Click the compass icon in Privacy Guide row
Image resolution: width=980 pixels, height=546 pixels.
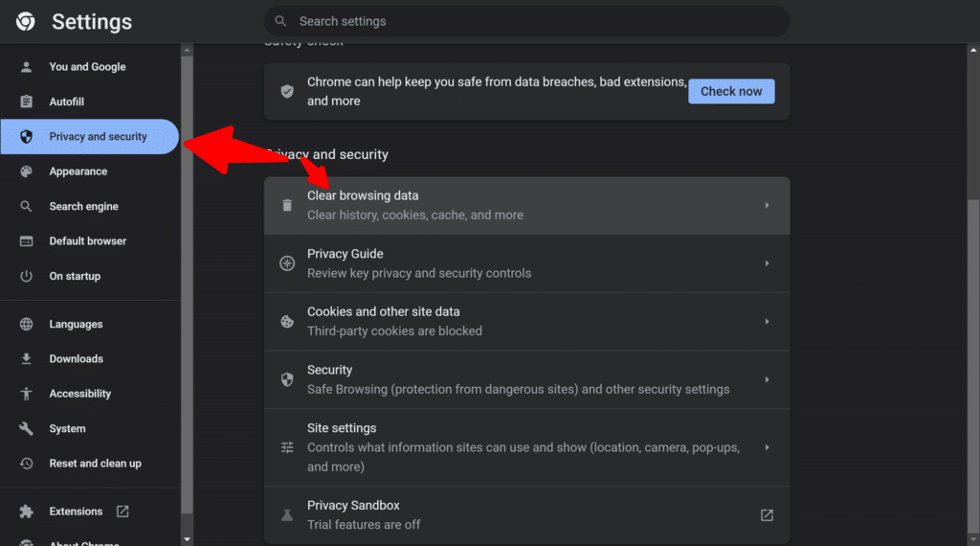(x=287, y=263)
